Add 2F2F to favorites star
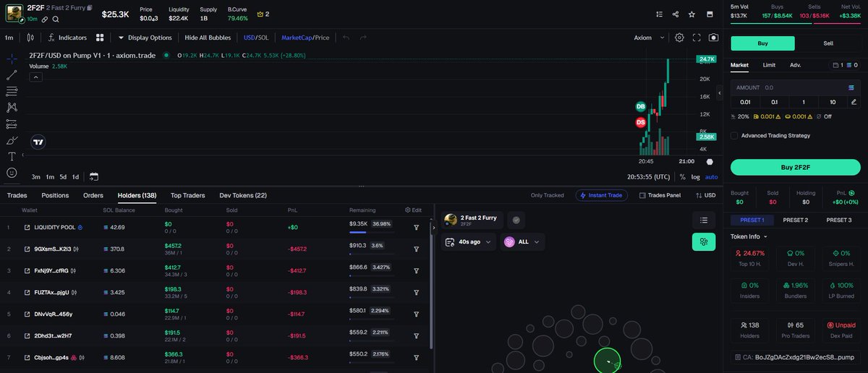 [x=692, y=14]
